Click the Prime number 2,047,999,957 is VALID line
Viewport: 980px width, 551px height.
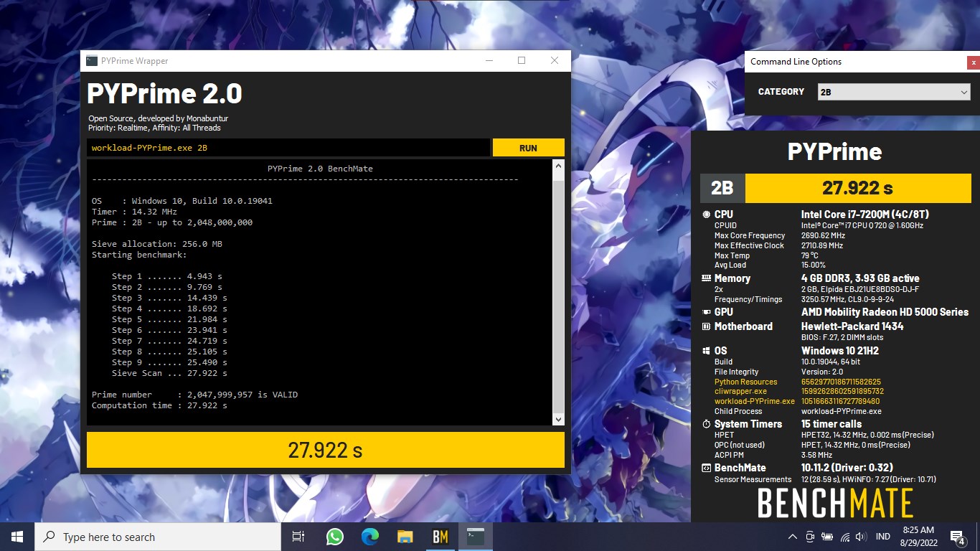pyautogui.click(x=194, y=395)
